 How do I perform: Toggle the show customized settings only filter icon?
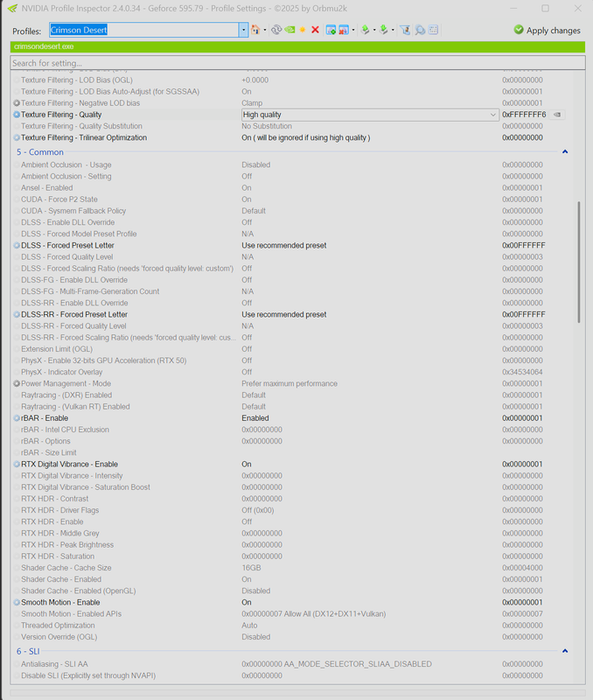(x=405, y=30)
